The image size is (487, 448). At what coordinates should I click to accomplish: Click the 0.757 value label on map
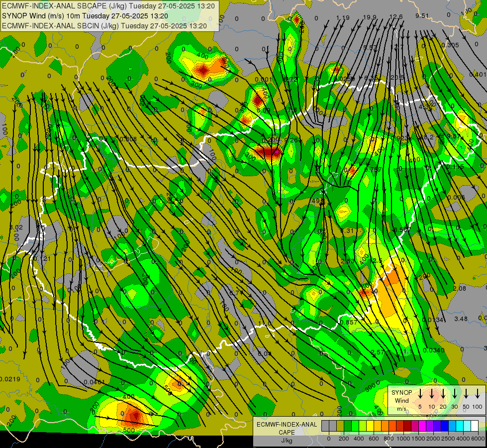[373, 169]
